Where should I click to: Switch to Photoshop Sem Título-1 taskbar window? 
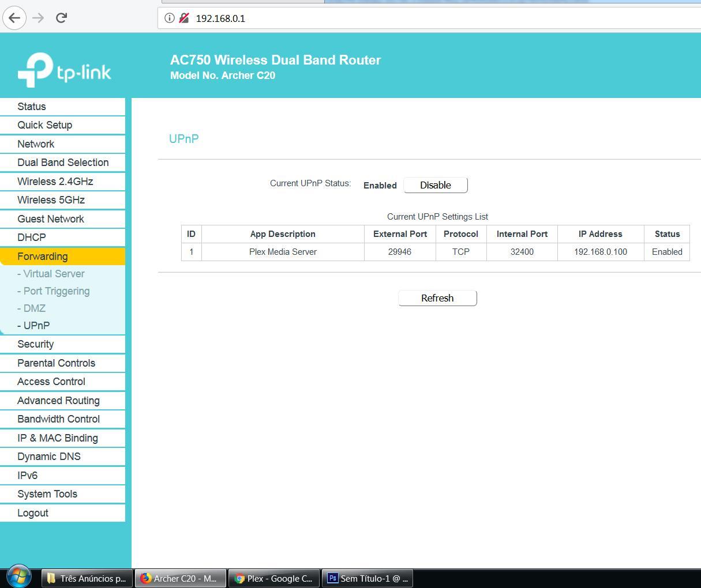pos(368,578)
